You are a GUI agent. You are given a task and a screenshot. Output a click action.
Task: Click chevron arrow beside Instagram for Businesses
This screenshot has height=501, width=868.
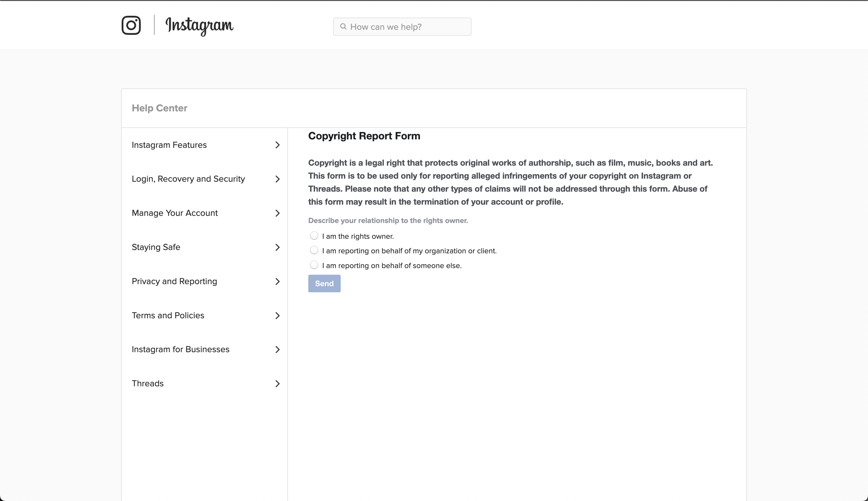pyautogui.click(x=277, y=350)
